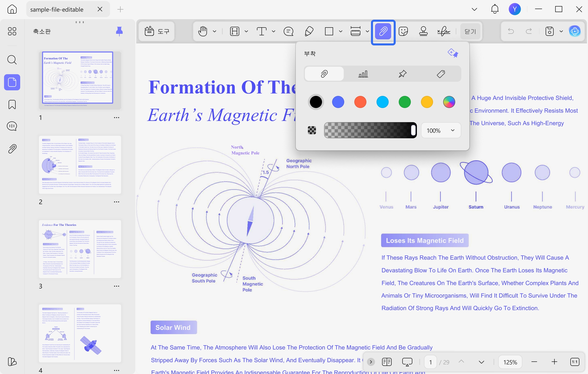The width and height of the screenshot is (588, 374).
Task: Open bookmarks panel in left sidebar
Action: point(12,104)
